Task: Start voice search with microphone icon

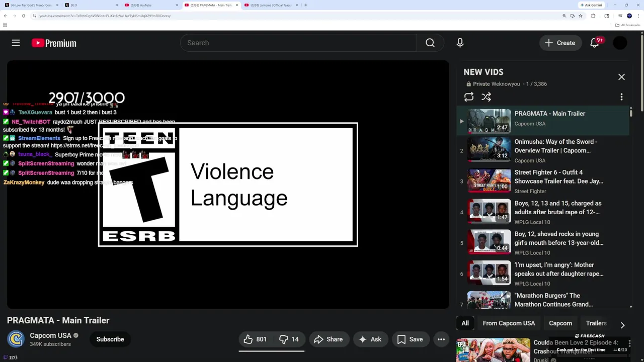Action: pos(460,43)
